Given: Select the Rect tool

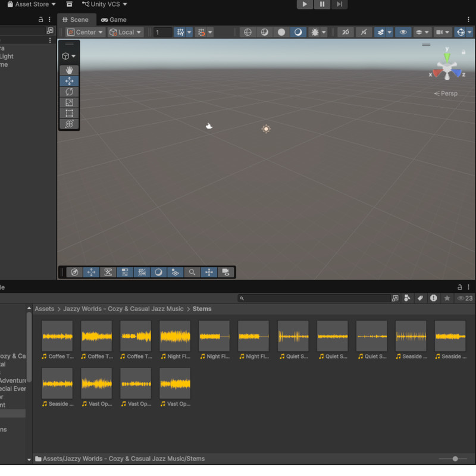Looking at the screenshot, I should 69,113.
